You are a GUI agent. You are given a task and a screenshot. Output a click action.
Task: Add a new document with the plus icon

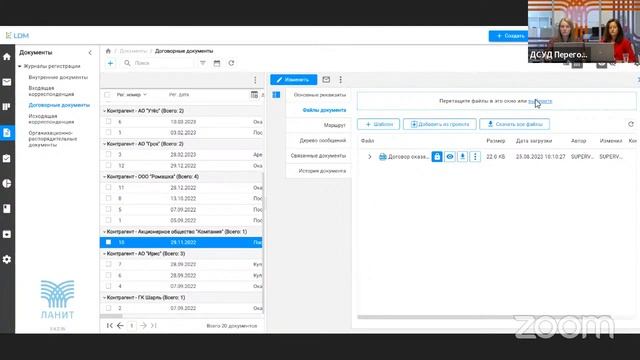pyautogui.click(x=110, y=63)
